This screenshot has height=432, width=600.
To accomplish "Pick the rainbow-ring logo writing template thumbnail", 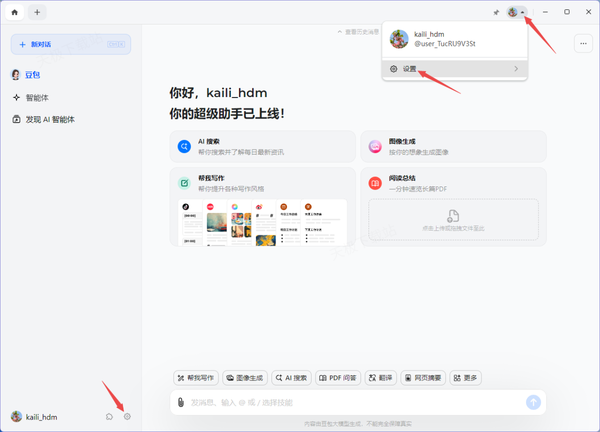I will 240,223.
